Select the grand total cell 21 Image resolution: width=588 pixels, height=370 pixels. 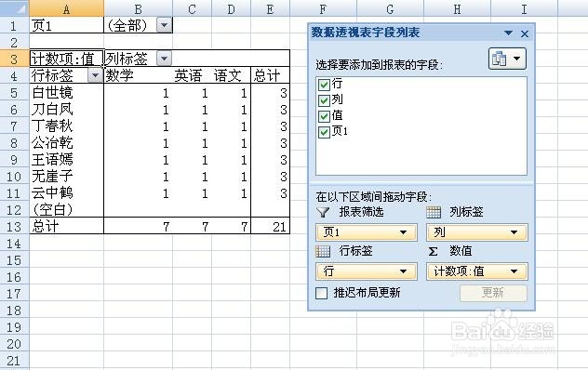click(x=270, y=227)
